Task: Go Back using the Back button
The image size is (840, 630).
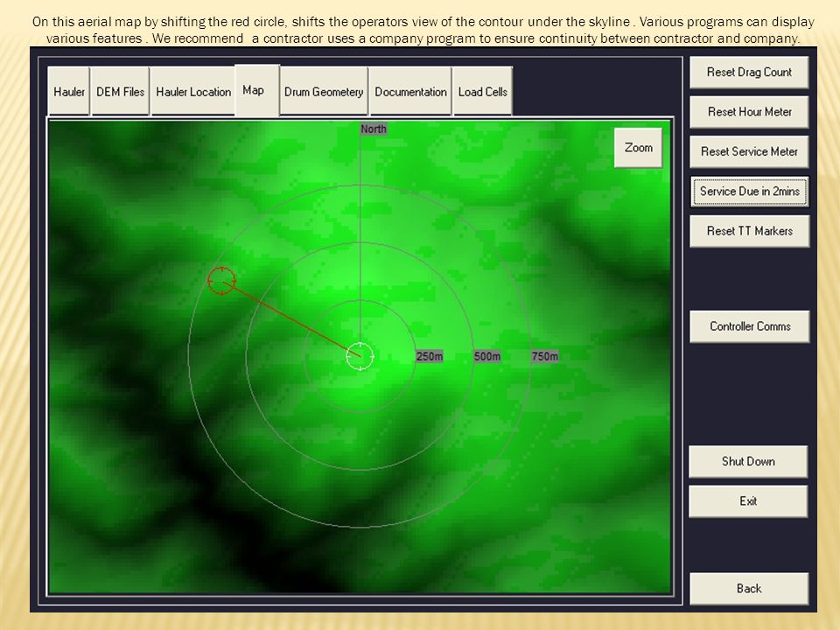Action: pos(749,588)
